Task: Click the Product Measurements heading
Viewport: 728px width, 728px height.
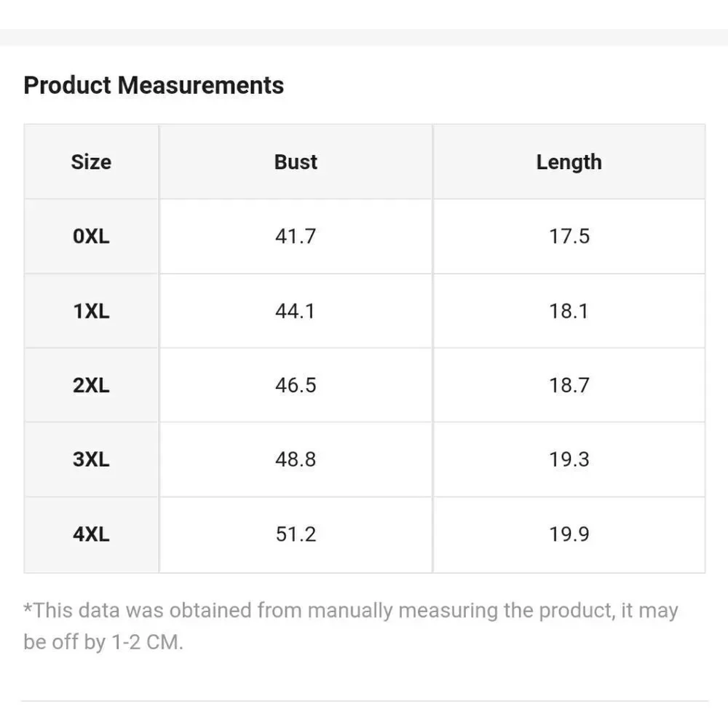Action: pos(154,85)
